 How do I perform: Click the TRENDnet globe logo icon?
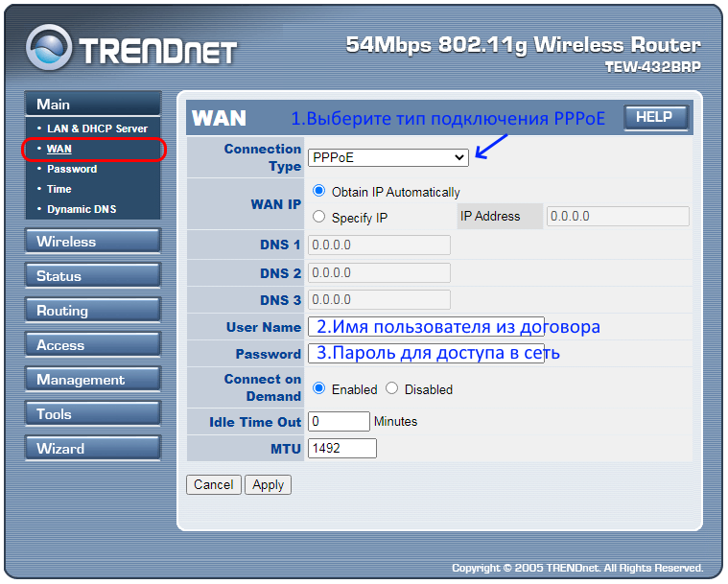click(49, 47)
